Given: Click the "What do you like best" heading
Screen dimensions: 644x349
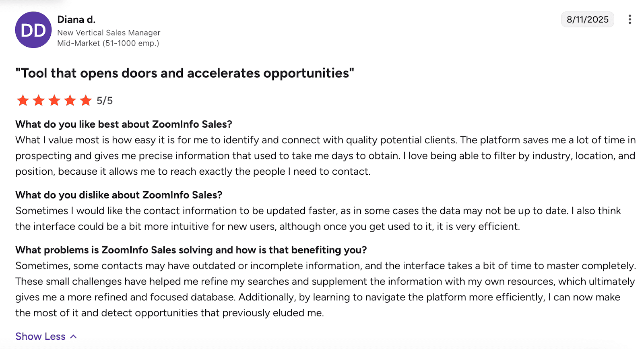Looking at the screenshot, I should click(x=124, y=124).
